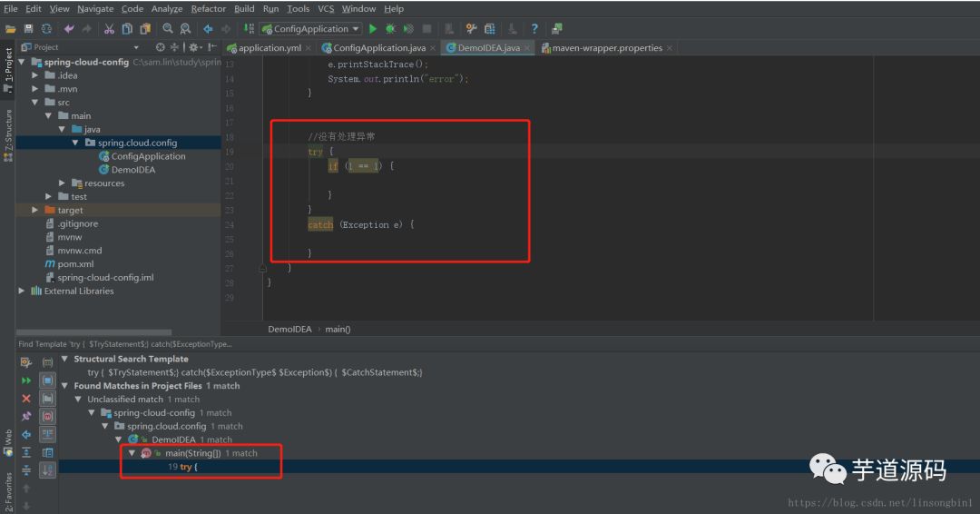This screenshot has width=980, height=514.
Task: Open the Refactor menu
Action: pyautogui.click(x=208, y=9)
